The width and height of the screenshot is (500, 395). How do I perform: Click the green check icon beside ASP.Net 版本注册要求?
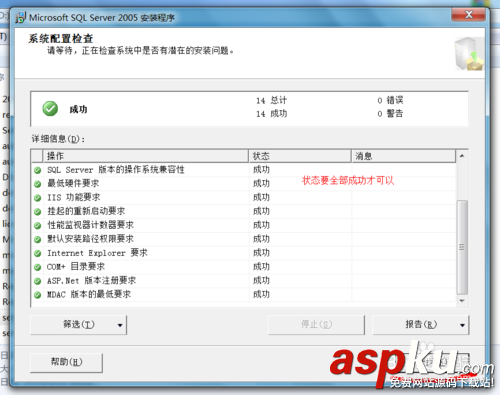pos(37,281)
